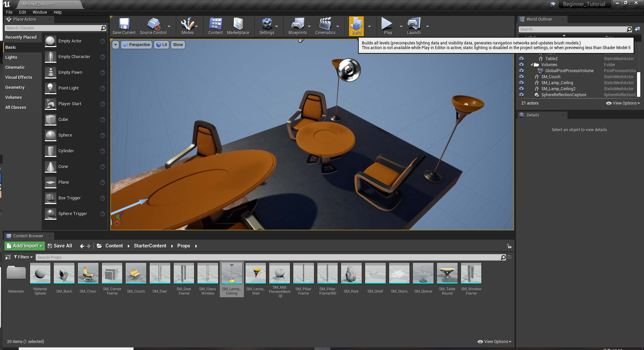644x350 pixels.
Task: Select the Cone actor icon
Action: 50,167
